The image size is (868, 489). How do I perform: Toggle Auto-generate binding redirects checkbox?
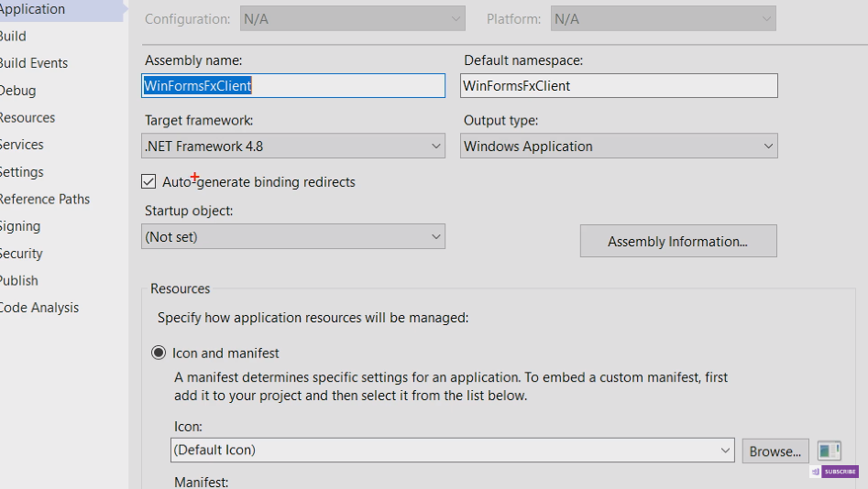[x=149, y=182]
